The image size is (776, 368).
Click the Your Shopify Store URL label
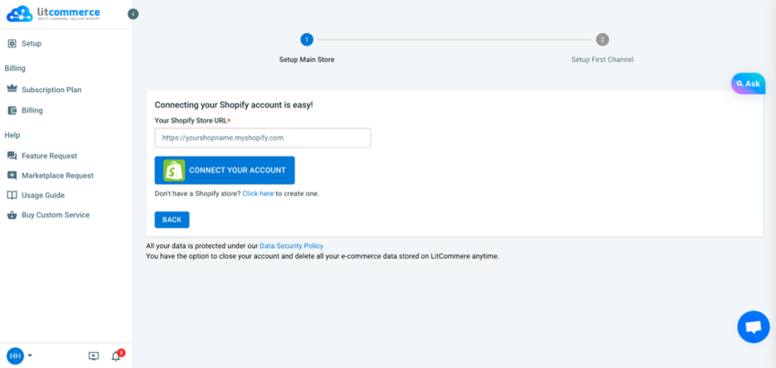pyautogui.click(x=193, y=120)
